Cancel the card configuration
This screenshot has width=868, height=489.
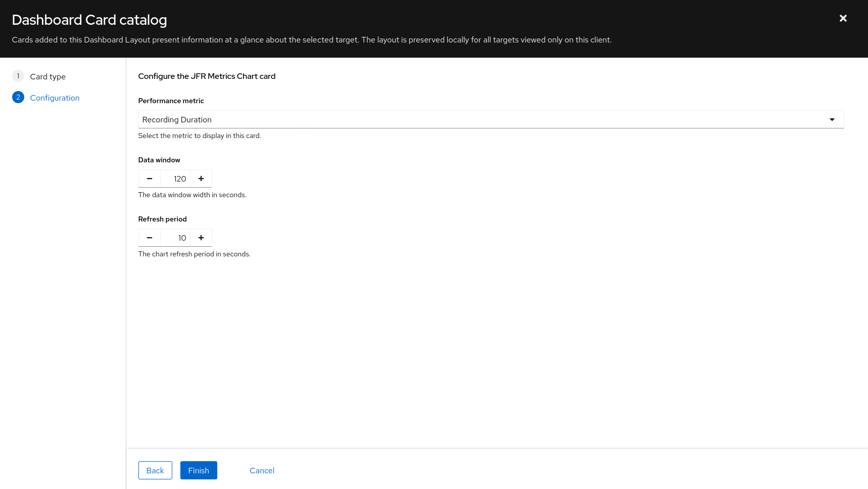click(x=262, y=470)
